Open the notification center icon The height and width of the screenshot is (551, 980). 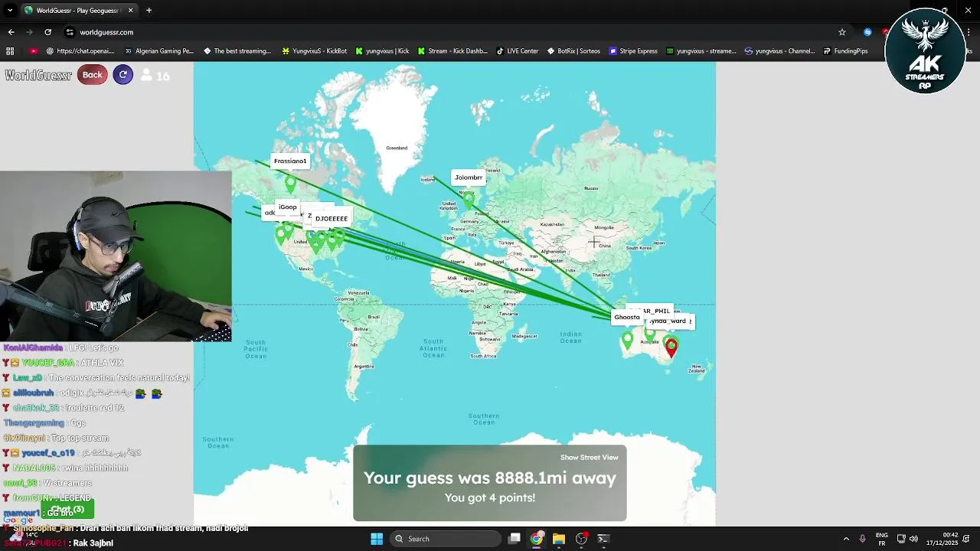tap(968, 539)
